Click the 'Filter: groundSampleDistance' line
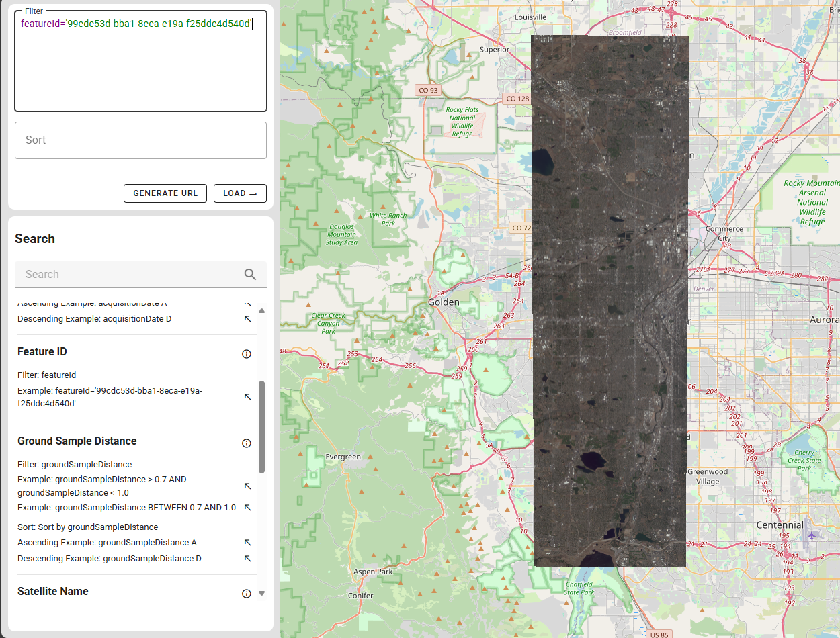The height and width of the screenshot is (638, 840). [75, 464]
